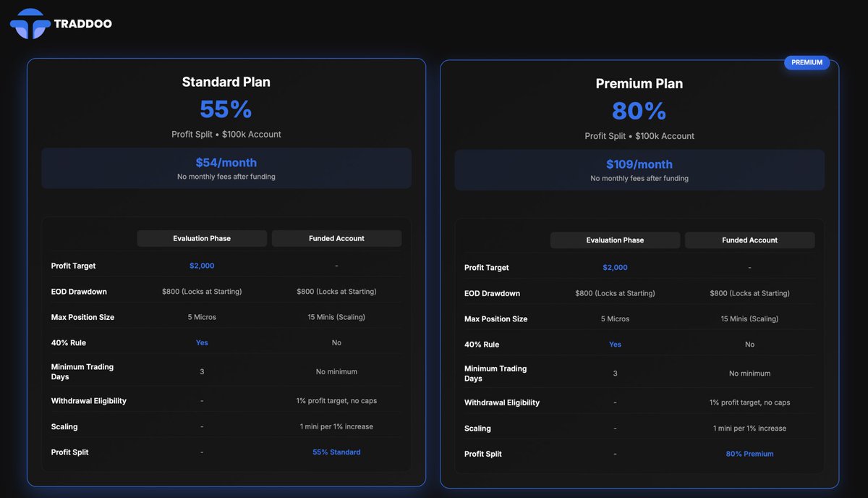Click the 55% Standard link text

click(336, 452)
